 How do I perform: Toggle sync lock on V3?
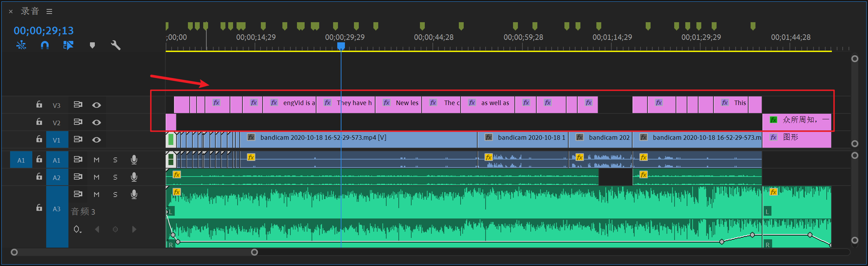[x=78, y=104]
